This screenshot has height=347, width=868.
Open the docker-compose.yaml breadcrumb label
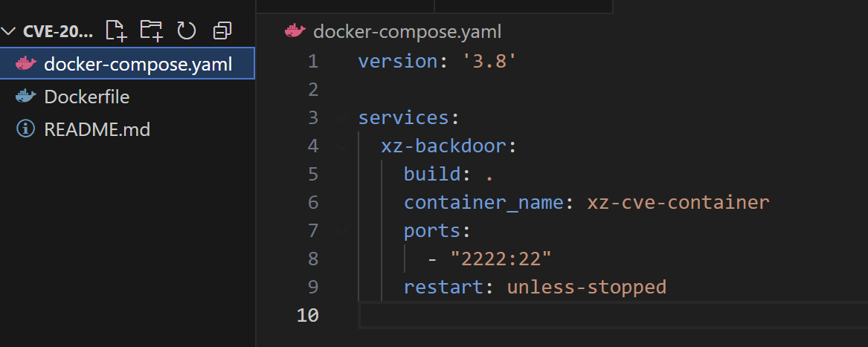tap(407, 31)
